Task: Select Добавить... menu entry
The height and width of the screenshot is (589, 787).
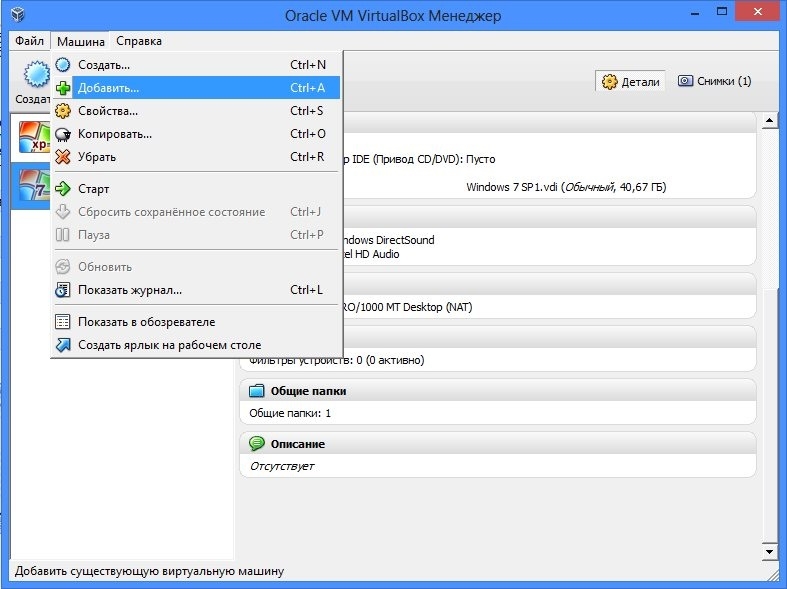Action: (197, 88)
